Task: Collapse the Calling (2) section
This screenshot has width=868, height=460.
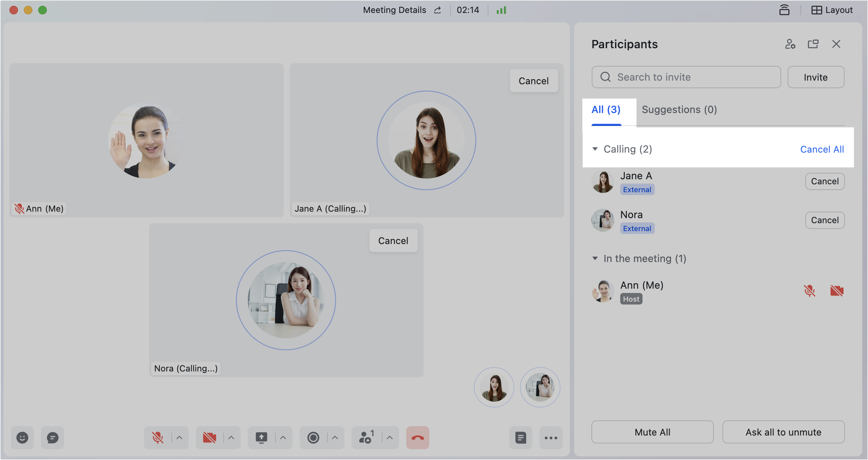Action: point(595,149)
